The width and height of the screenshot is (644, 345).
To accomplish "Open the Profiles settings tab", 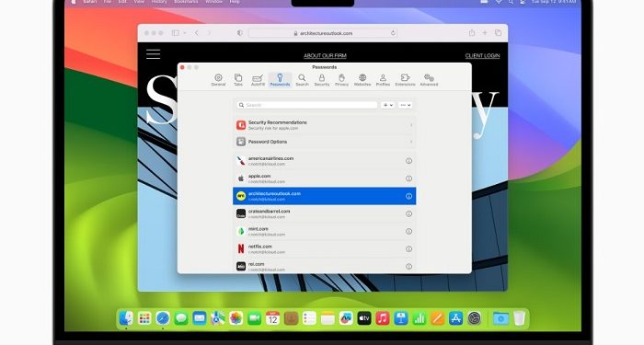I will point(383,80).
